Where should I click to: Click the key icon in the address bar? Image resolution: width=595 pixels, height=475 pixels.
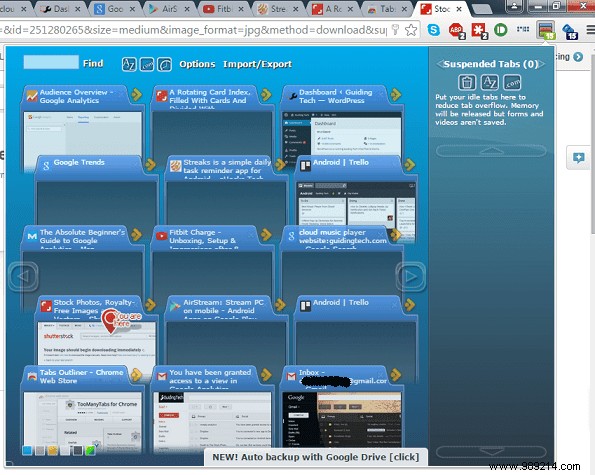click(395, 30)
